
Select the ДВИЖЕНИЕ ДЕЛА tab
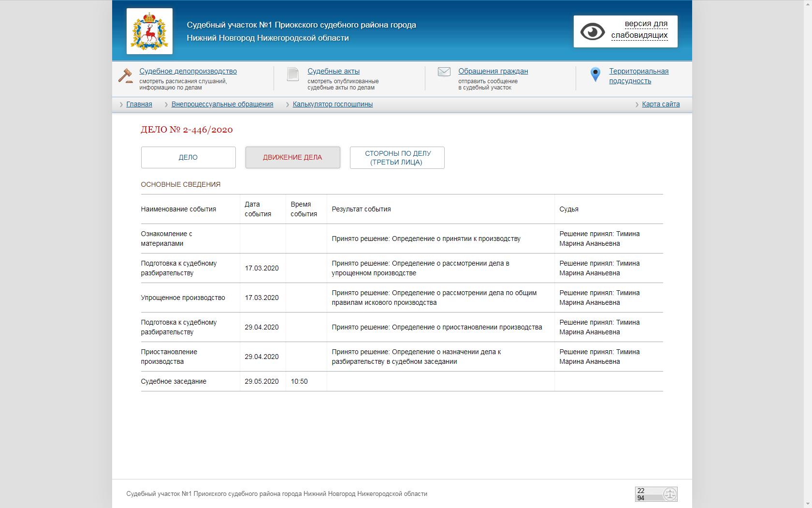[x=292, y=158]
